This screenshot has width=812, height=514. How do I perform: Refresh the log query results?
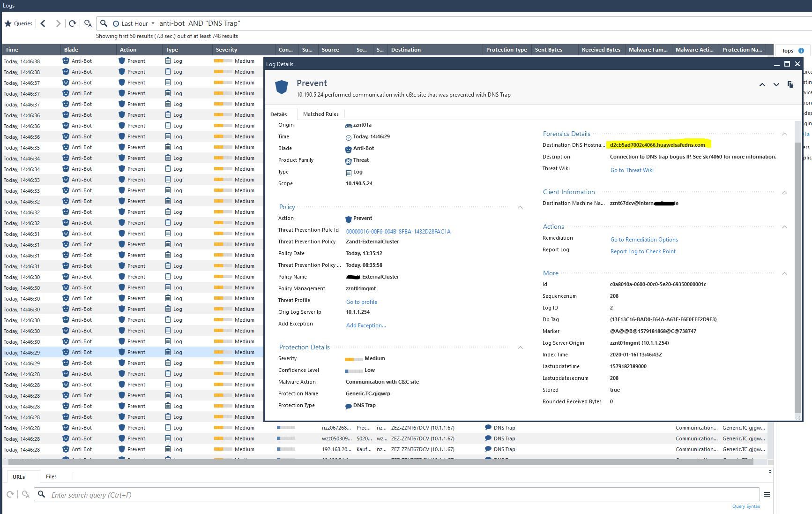(x=73, y=23)
